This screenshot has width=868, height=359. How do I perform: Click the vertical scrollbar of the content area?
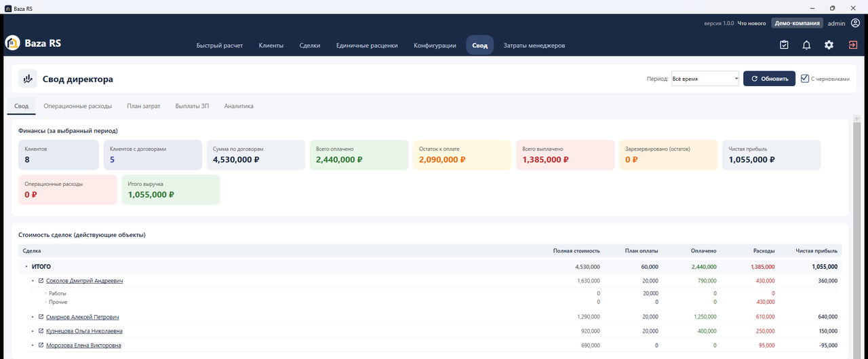click(x=858, y=238)
